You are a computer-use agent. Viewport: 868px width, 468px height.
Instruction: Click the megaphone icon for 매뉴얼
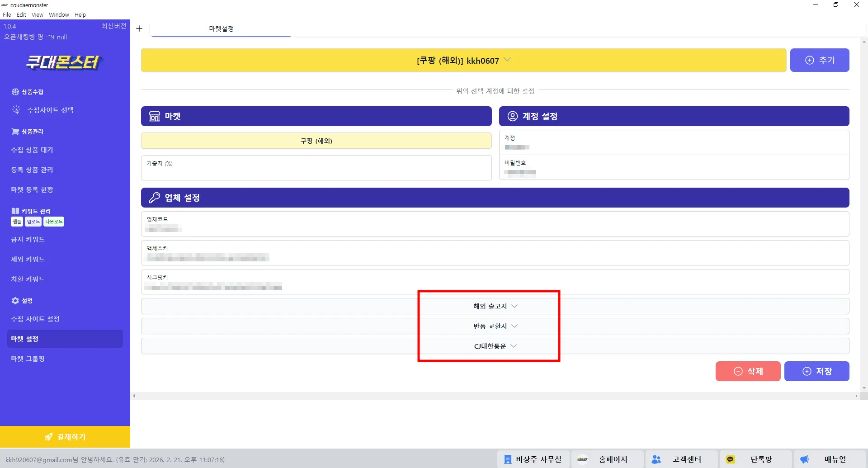tap(804, 459)
